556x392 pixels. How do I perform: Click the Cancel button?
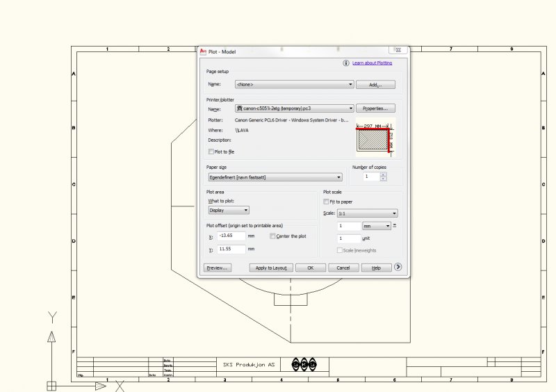(343, 268)
